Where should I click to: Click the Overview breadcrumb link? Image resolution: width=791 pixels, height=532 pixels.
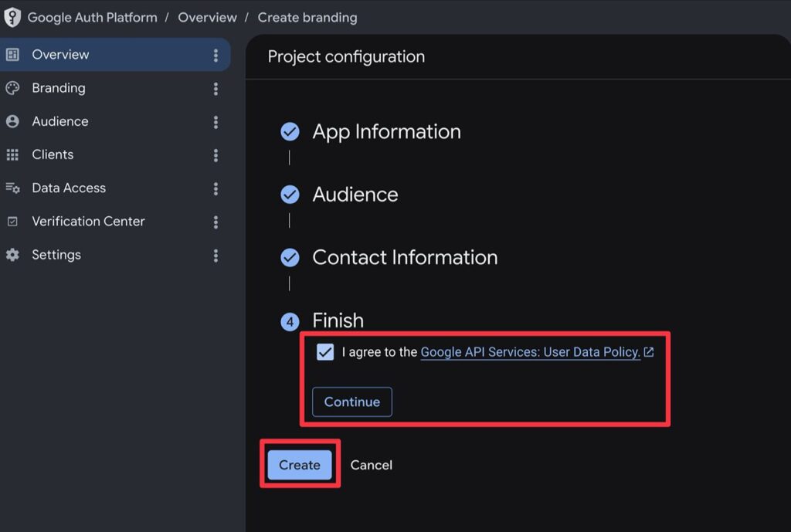(x=207, y=18)
